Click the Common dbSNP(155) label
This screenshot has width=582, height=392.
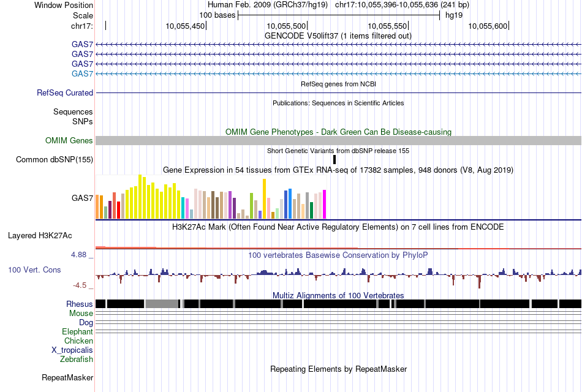54,160
